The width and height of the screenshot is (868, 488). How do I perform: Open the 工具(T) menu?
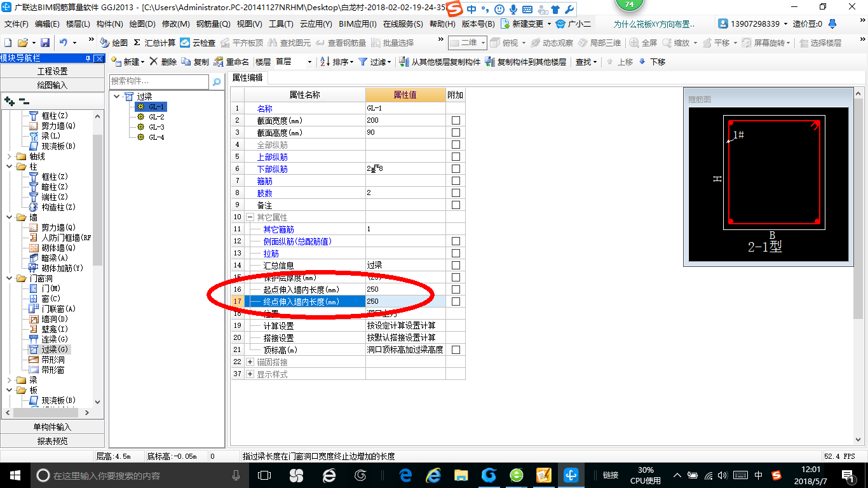tap(281, 24)
